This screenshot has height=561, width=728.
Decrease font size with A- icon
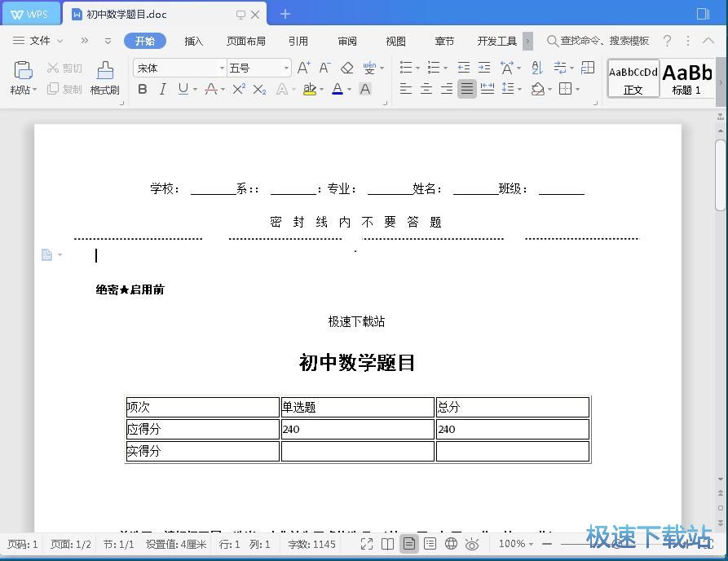pos(324,68)
